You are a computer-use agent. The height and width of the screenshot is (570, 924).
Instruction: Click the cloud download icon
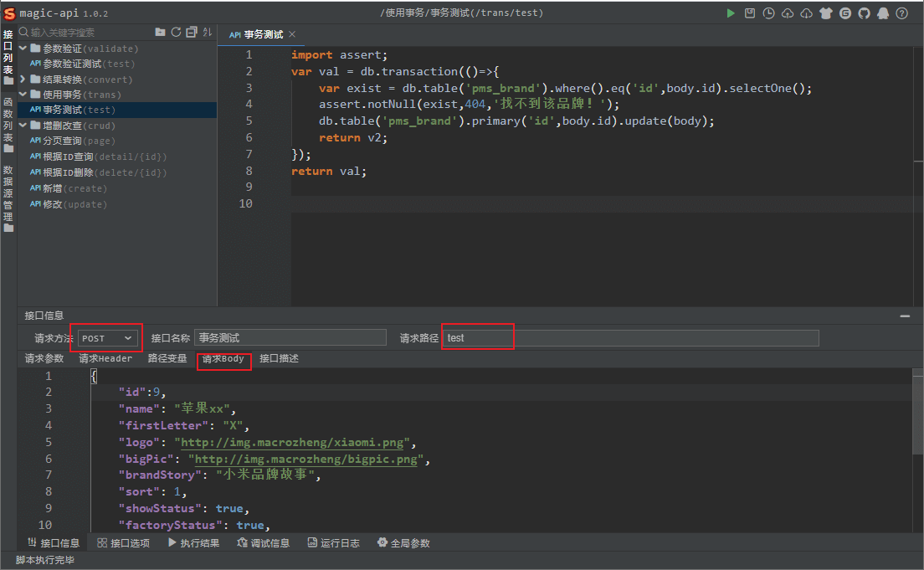coord(806,13)
